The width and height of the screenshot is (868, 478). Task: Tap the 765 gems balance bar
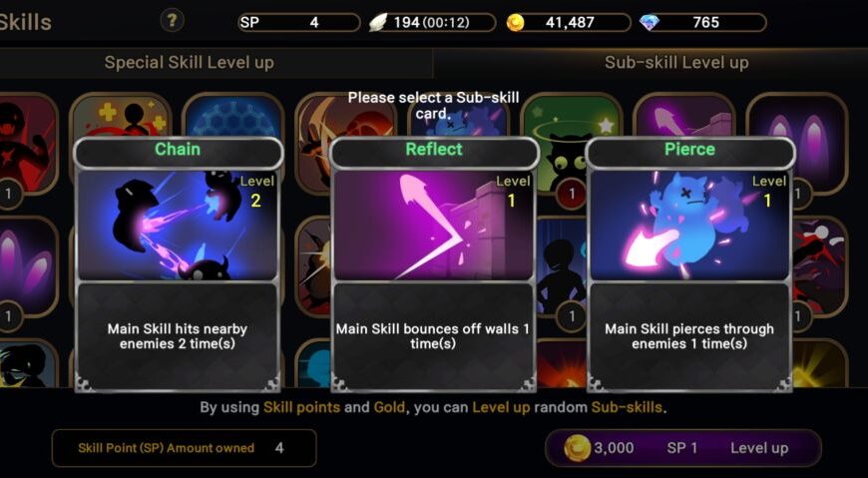coord(702,23)
